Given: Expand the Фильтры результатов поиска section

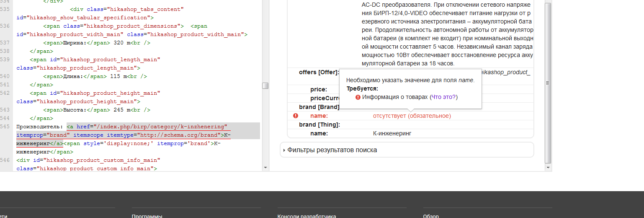Looking at the screenshot, I should [332, 150].
